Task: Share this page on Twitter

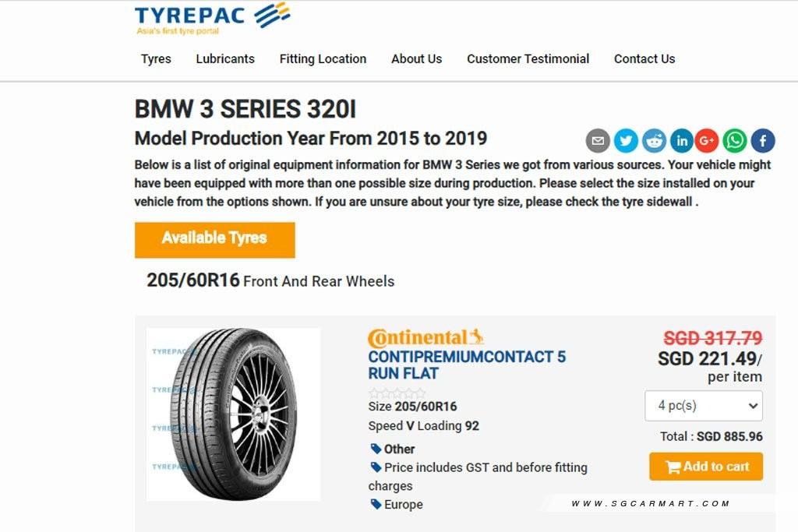Action: (x=626, y=141)
